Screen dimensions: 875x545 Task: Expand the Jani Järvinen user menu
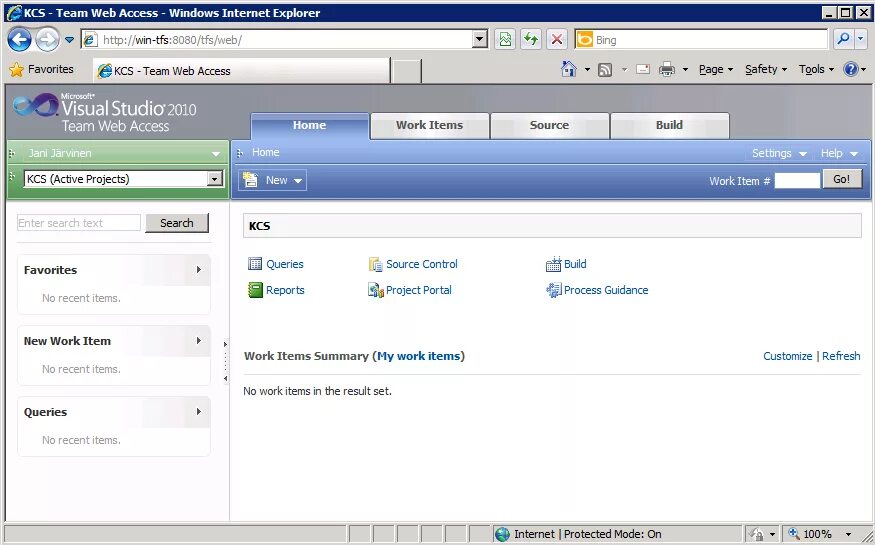pyautogui.click(x=215, y=154)
